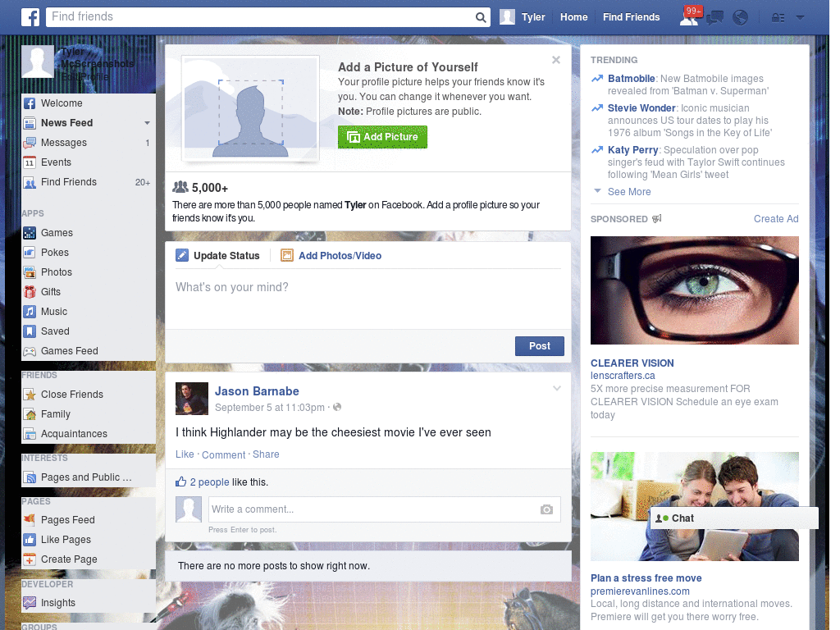Click post timestamp September 5 at 11:03pm
The image size is (840, 630).
click(269, 408)
